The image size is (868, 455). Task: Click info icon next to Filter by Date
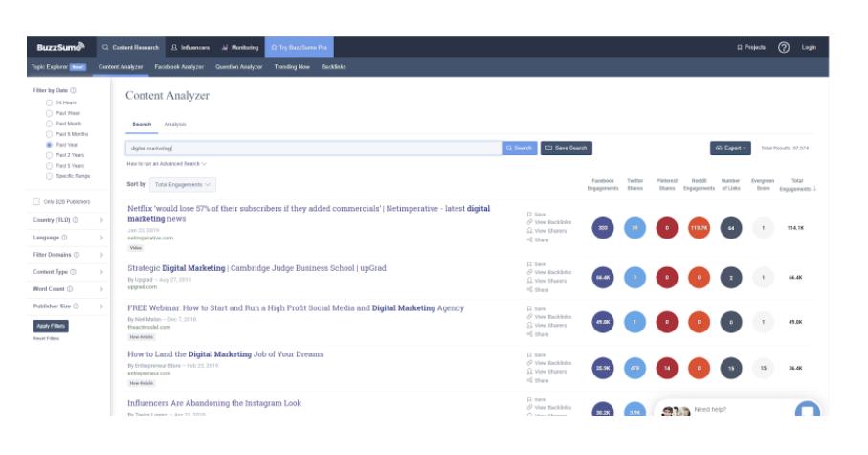[73, 90]
